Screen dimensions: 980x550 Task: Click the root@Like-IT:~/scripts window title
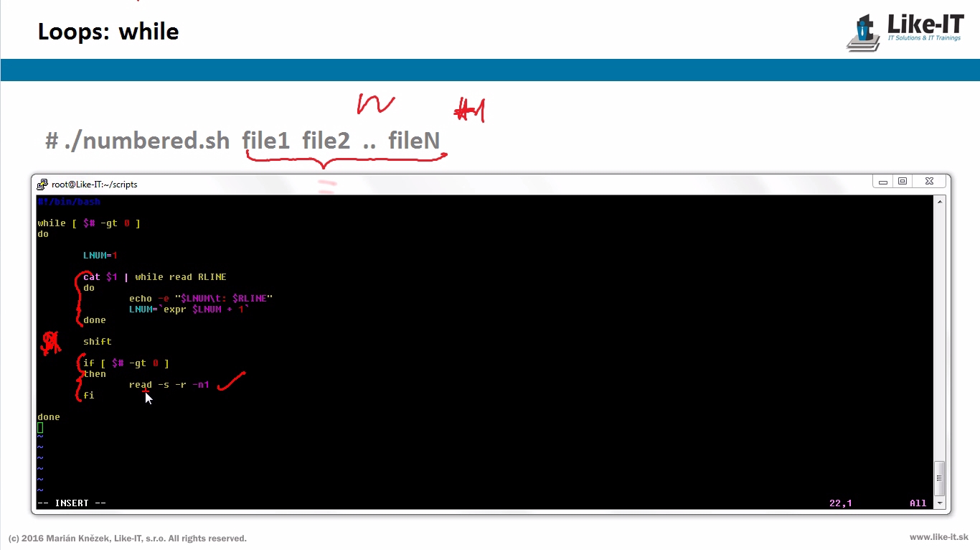[94, 185]
